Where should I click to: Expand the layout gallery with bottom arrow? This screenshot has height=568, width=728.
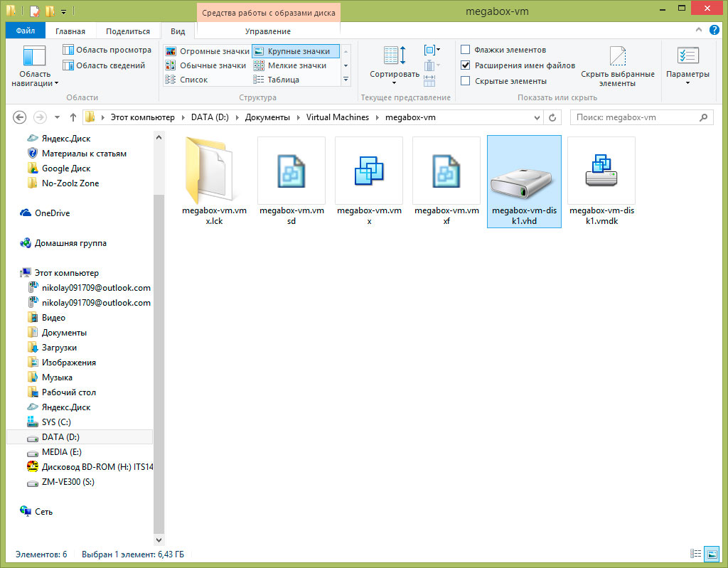pyautogui.click(x=346, y=80)
